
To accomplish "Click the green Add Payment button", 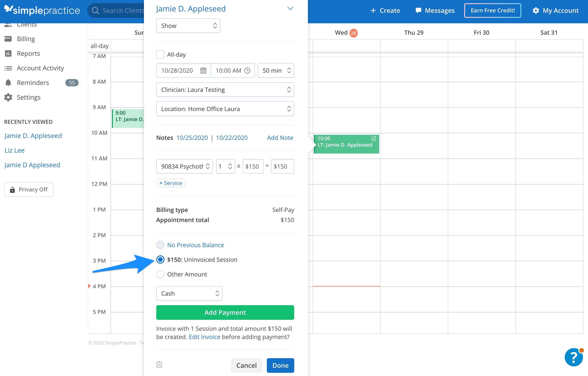I will click(x=225, y=312).
